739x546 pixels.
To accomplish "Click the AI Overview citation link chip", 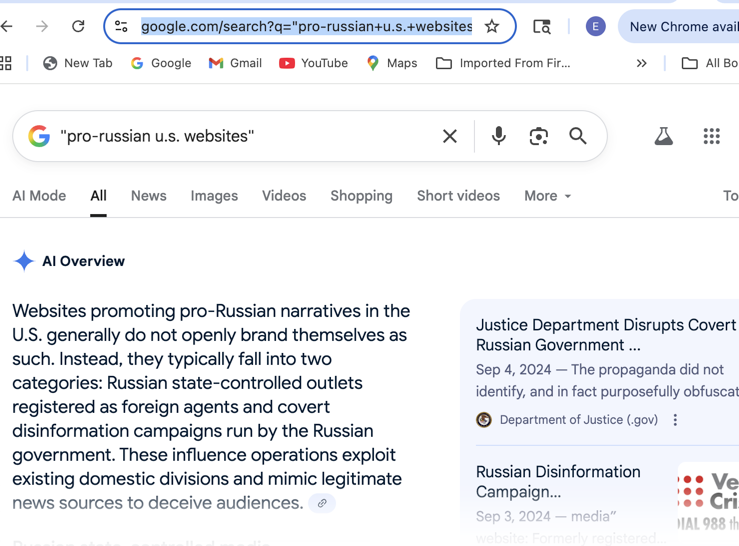I will pos(322,503).
